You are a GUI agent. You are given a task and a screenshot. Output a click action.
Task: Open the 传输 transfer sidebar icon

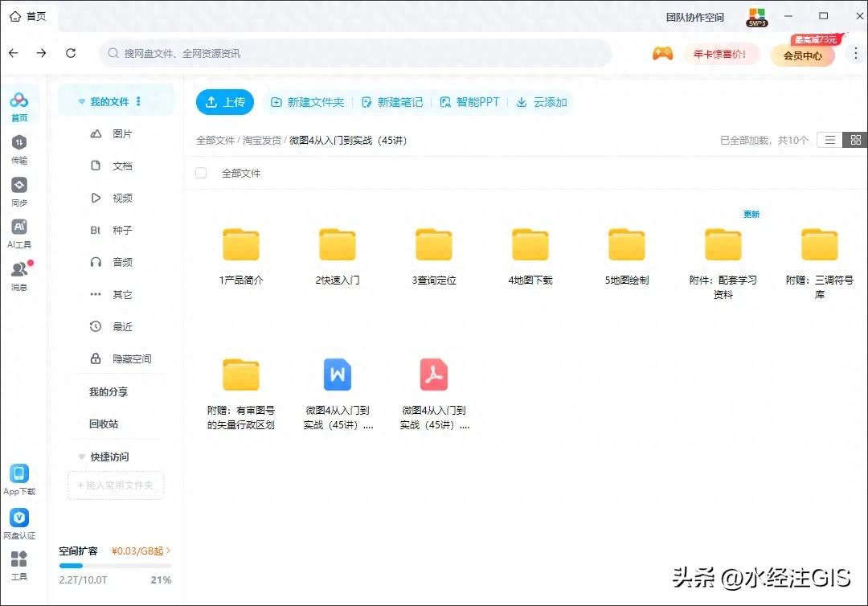click(x=18, y=143)
